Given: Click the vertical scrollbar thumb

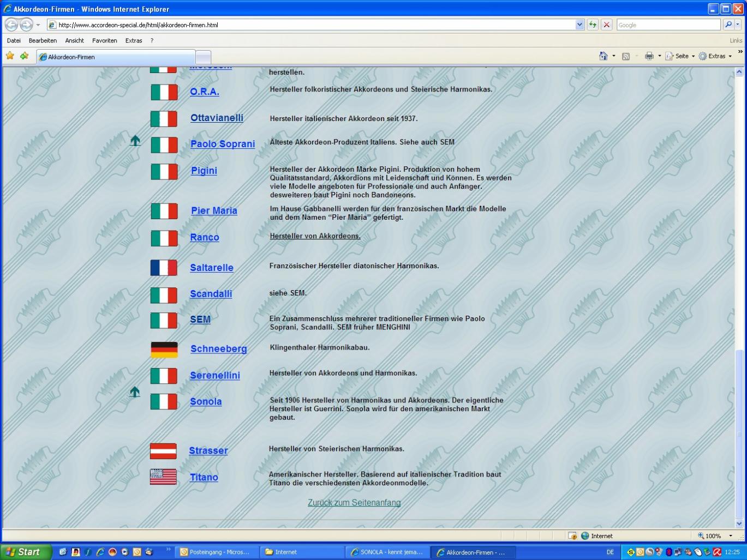Looking at the screenshot, I should (x=739, y=433).
